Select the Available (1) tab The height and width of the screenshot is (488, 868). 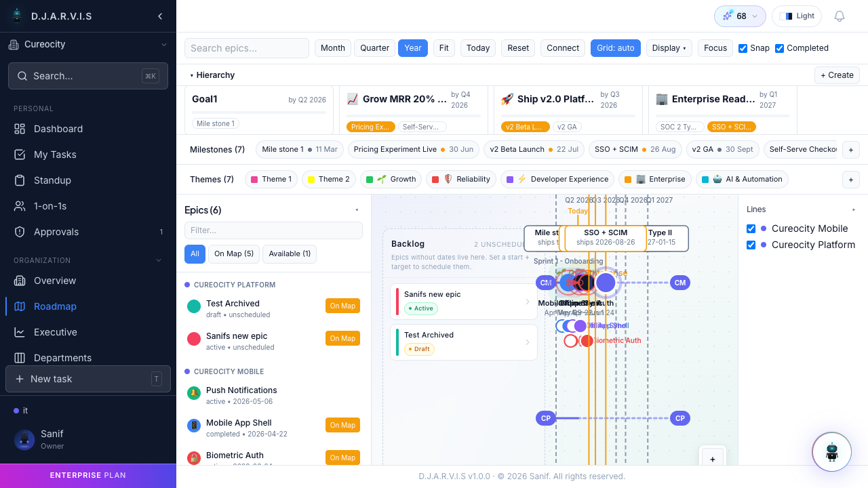pyautogui.click(x=290, y=253)
